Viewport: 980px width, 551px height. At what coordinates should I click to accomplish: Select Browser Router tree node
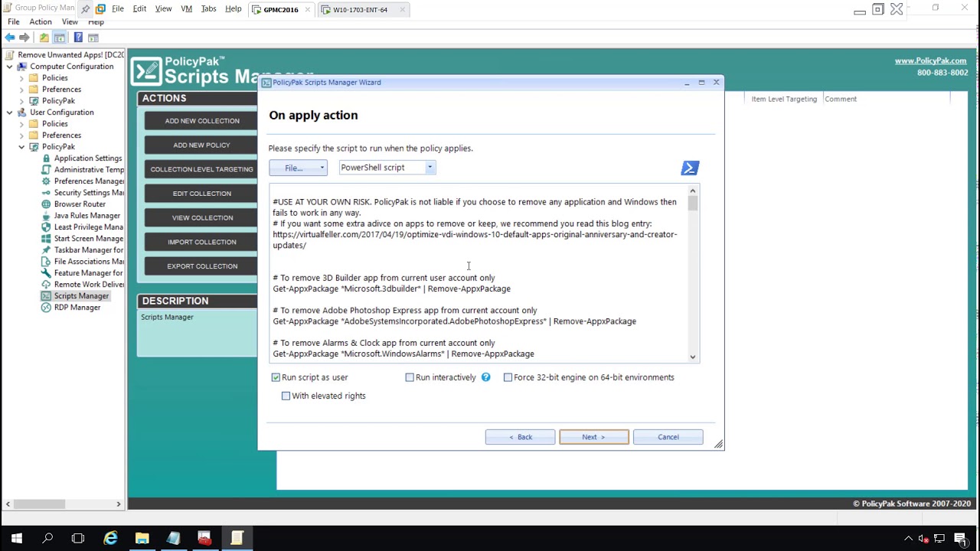coord(80,204)
